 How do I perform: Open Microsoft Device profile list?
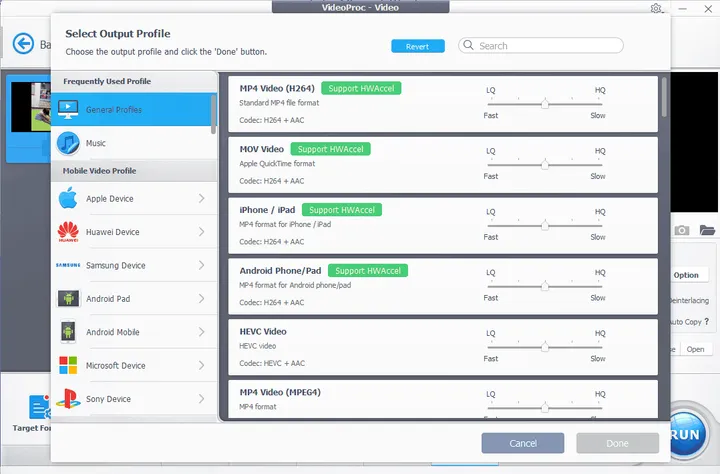tap(133, 365)
